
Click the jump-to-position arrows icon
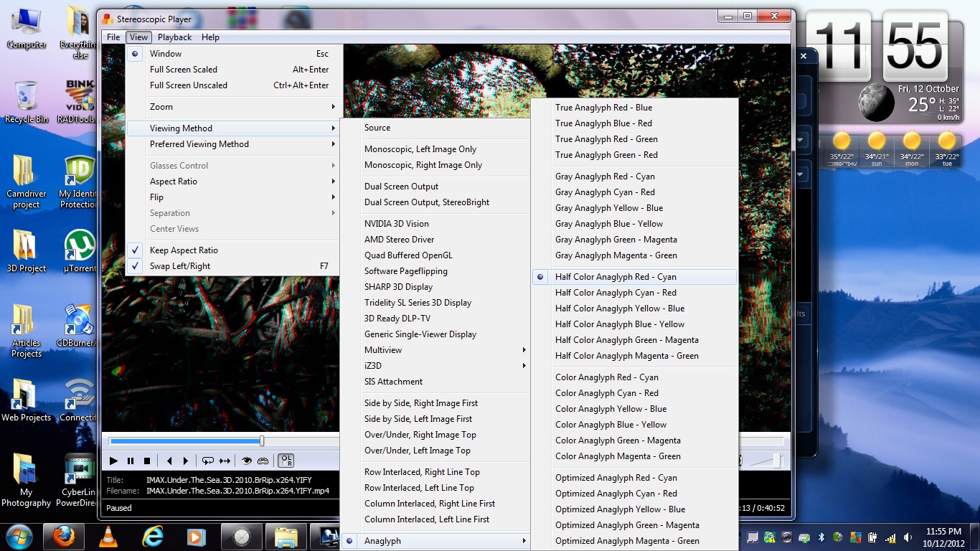click(x=225, y=461)
